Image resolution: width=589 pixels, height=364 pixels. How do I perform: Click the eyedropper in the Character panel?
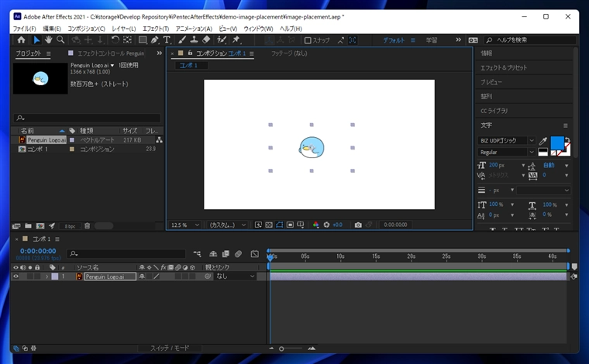(x=542, y=141)
